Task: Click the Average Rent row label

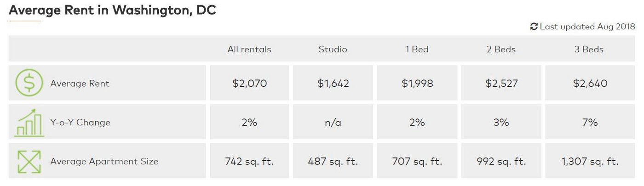Action: [80, 84]
